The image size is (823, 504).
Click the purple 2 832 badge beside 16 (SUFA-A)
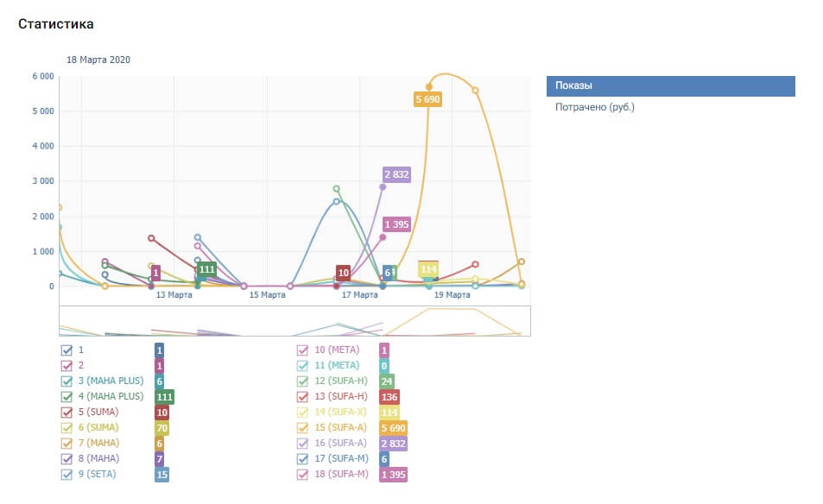(393, 444)
